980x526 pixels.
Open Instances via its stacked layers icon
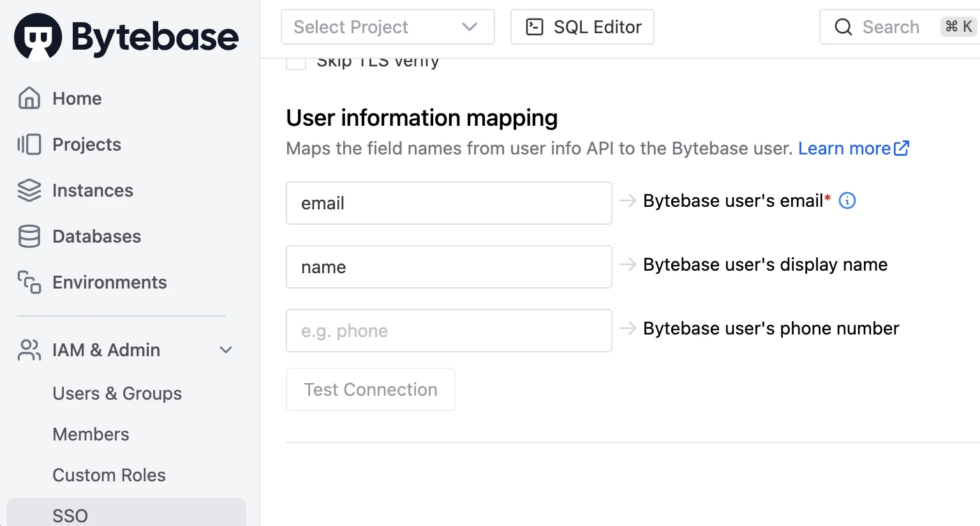coord(29,190)
